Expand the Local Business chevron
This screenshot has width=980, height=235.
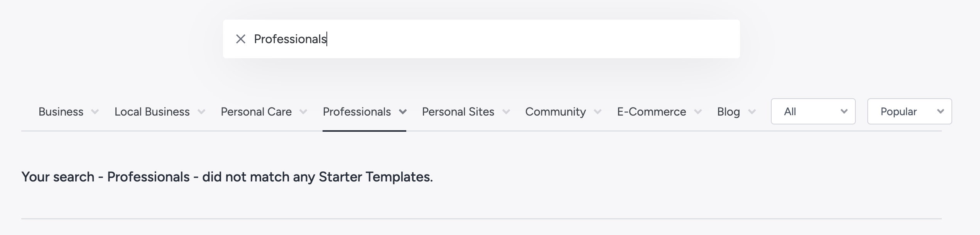201,112
